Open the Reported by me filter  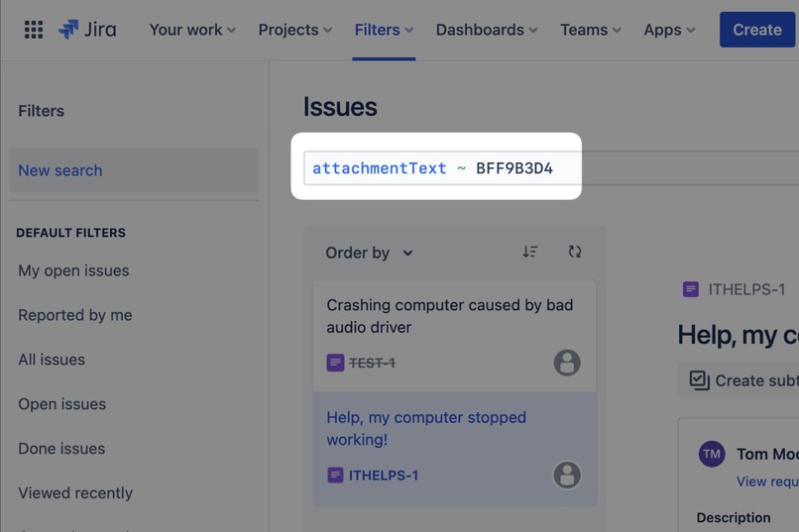coord(75,315)
